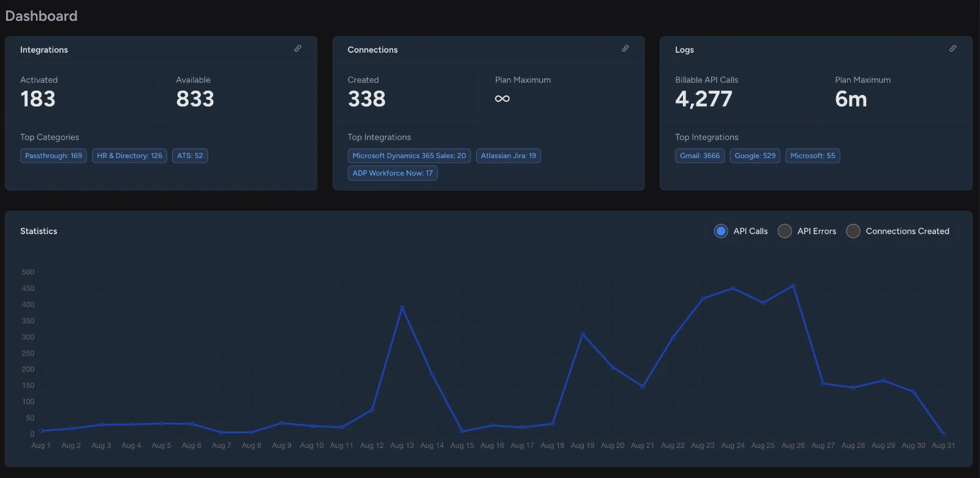Open the Connections card link icon
This screenshot has width=980, height=478.
point(625,48)
